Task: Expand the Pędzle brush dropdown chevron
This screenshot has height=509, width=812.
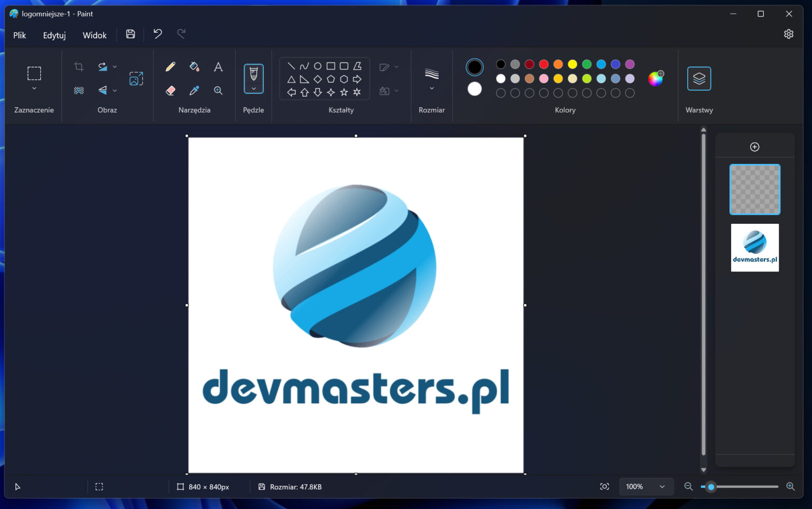Action: (x=253, y=88)
